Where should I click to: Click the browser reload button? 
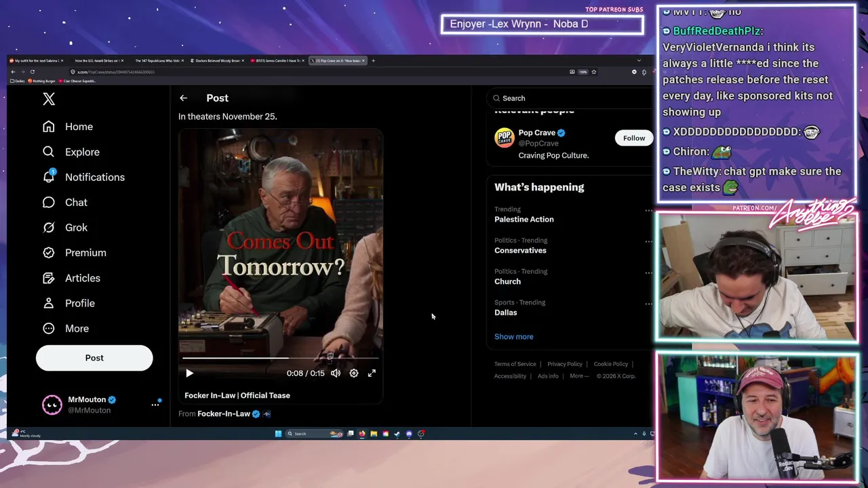point(32,72)
